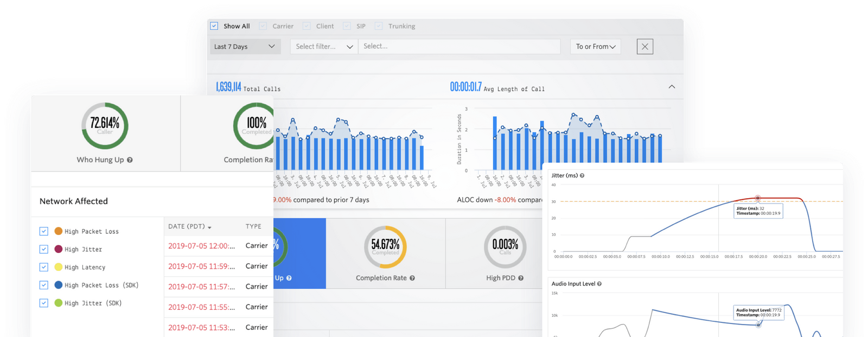This screenshot has height=337, width=868.
Task: Uncheck High Packet Loss checkbox
Action: click(44, 231)
